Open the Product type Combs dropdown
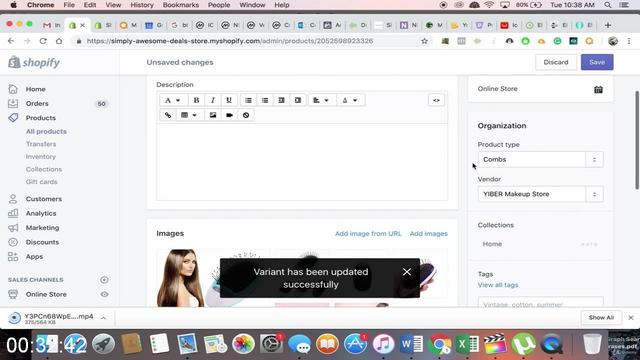This screenshot has width=640, height=360. pyautogui.click(x=540, y=159)
